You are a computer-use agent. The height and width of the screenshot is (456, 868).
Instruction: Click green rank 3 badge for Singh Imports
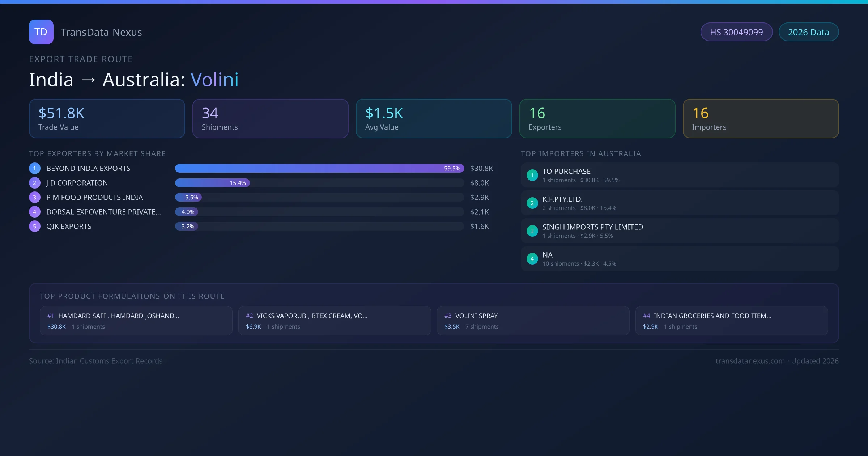coord(532,231)
